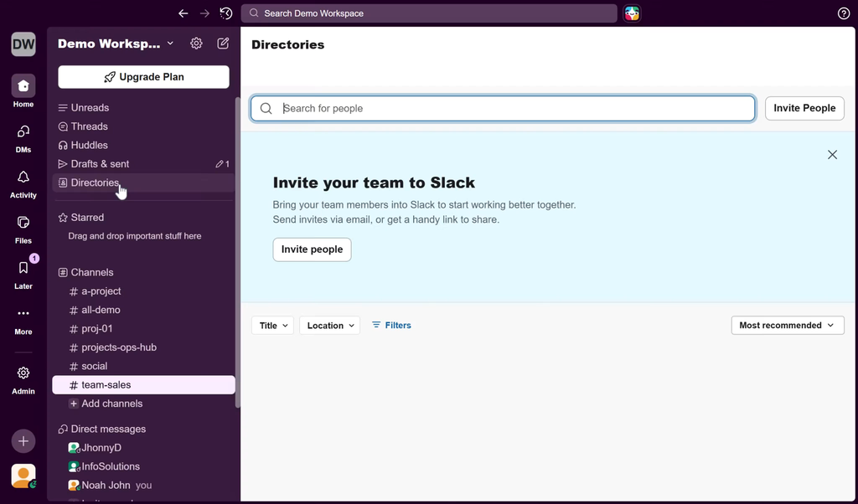Screen dimensions: 858x504
Task: Open the history clock icon
Action: click(226, 13)
